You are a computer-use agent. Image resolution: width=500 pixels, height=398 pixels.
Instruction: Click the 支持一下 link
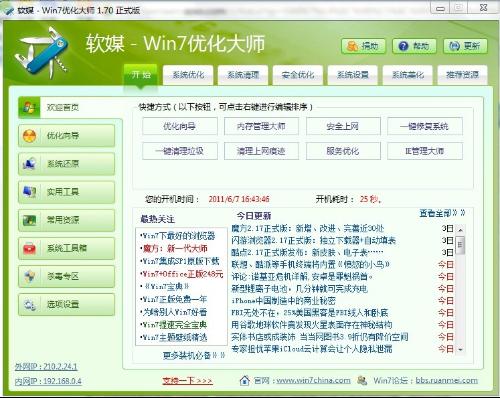tap(188, 380)
